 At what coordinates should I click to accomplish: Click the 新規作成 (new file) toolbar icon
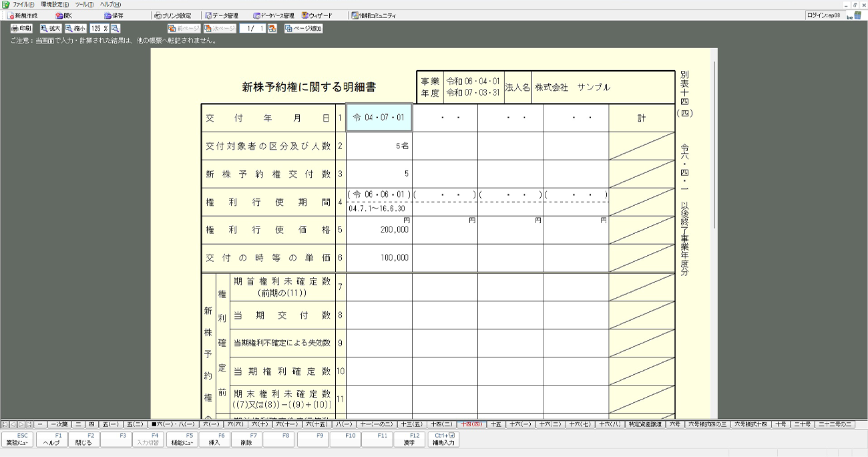pyautogui.click(x=23, y=15)
